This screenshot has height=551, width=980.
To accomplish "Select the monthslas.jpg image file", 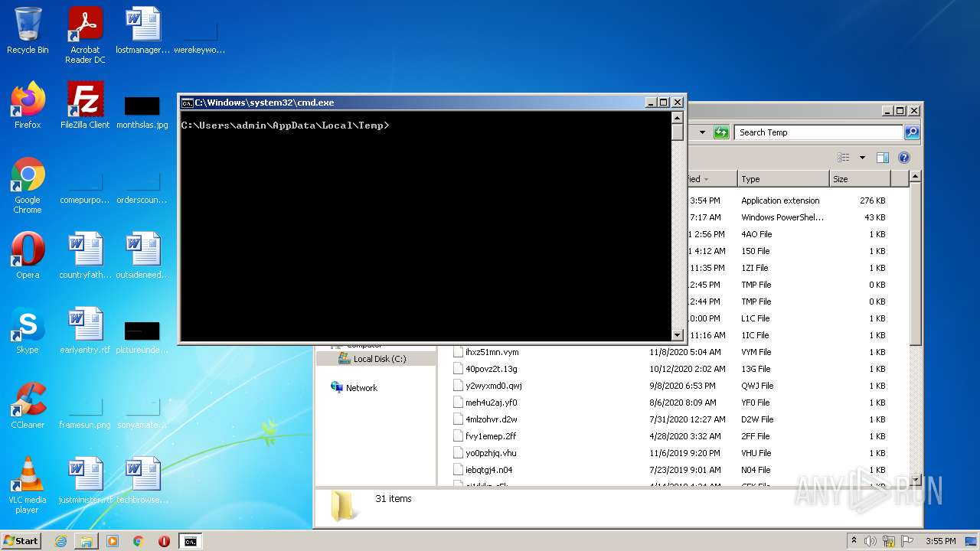I will [142, 111].
